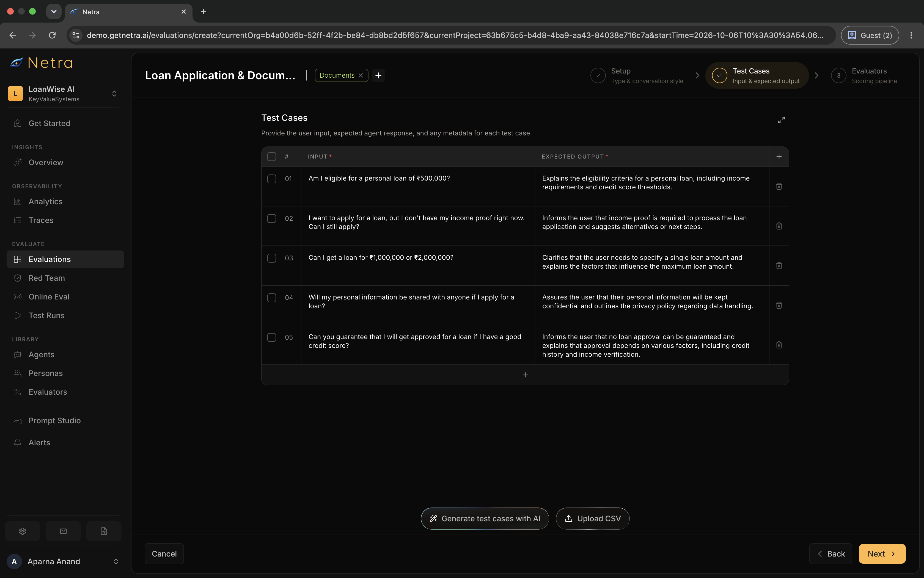Check the box for test case 05
Image resolution: width=924 pixels, height=578 pixels.
pos(271,337)
